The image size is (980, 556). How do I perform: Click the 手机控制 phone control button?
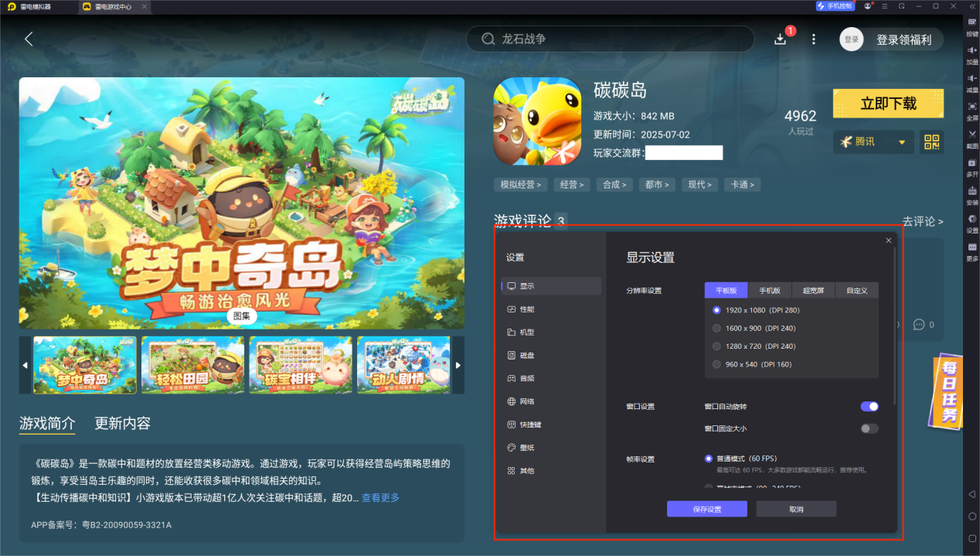(835, 6)
